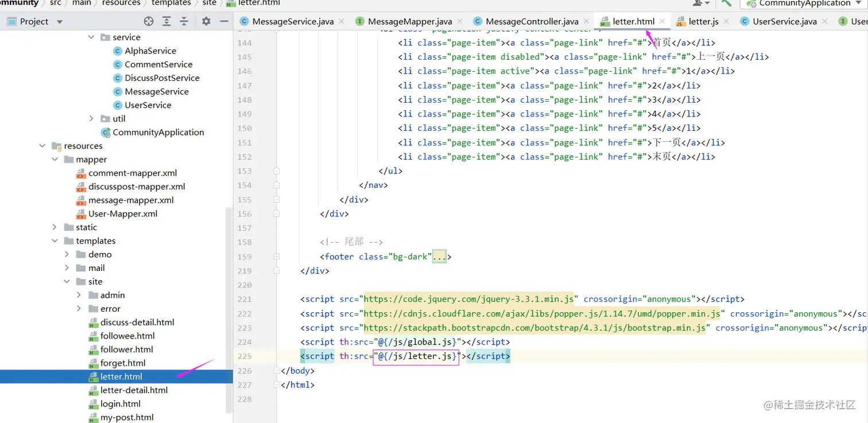Select my-post.html file

[127, 417]
